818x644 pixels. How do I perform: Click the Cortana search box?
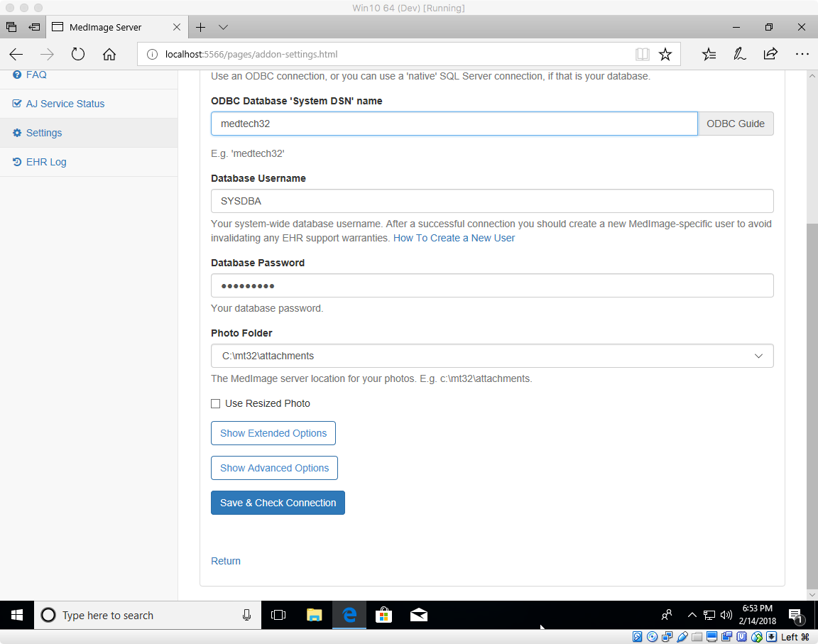point(148,616)
